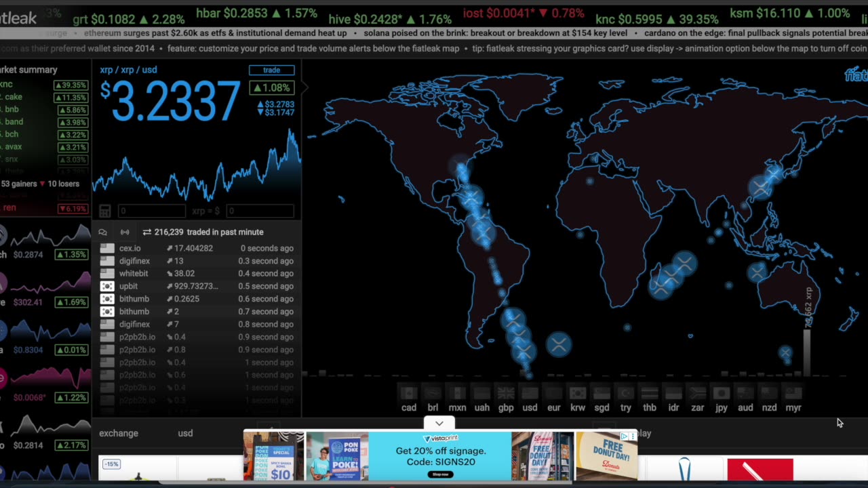This screenshot has width=868, height=488.
Task: Click the XRP bubble in the South Atlantic
Action: tap(559, 344)
